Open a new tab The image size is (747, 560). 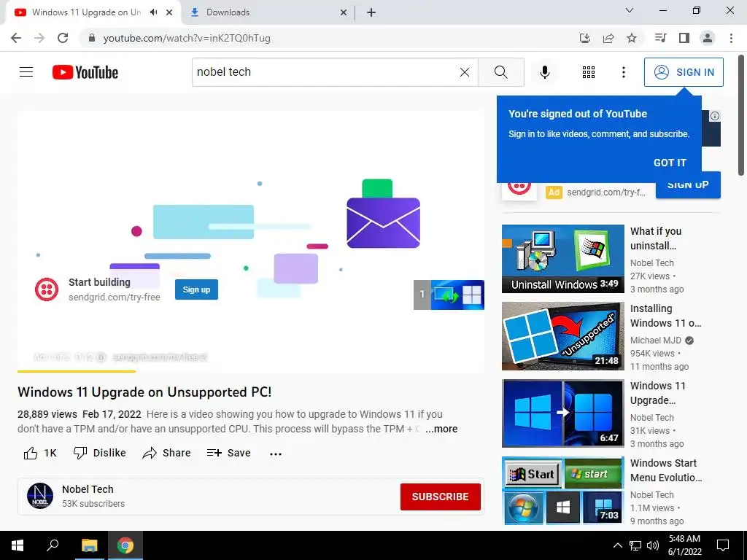[371, 12]
